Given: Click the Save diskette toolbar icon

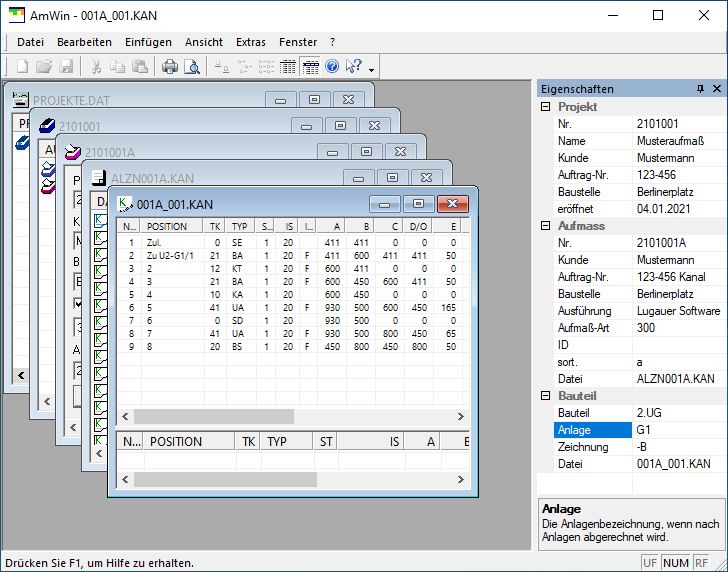Looking at the screenshot, I should [66, 66].
